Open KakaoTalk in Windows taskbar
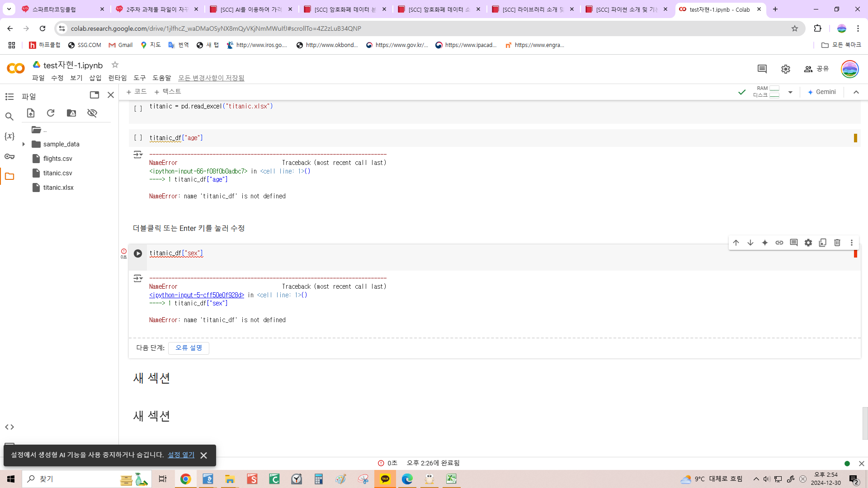This screenshot has height=488, width=868. point(385,479)
